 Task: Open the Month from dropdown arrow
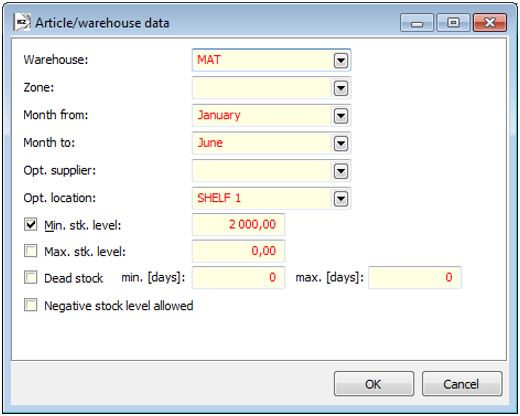tap(341, 116)
